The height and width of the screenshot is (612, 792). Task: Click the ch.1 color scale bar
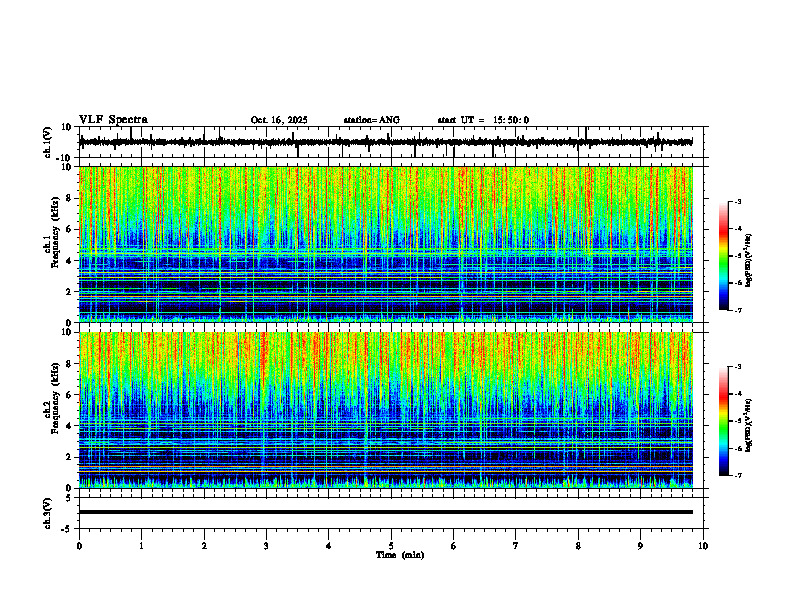[x=724, y=256]
